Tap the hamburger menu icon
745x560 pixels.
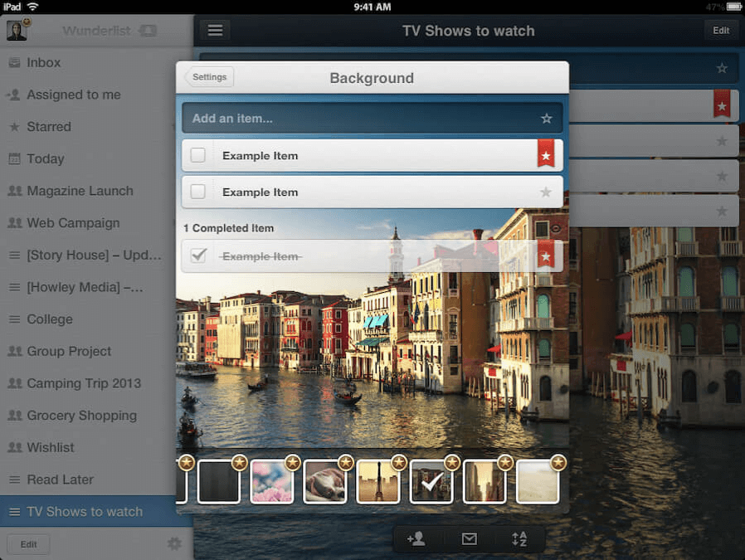215,30
